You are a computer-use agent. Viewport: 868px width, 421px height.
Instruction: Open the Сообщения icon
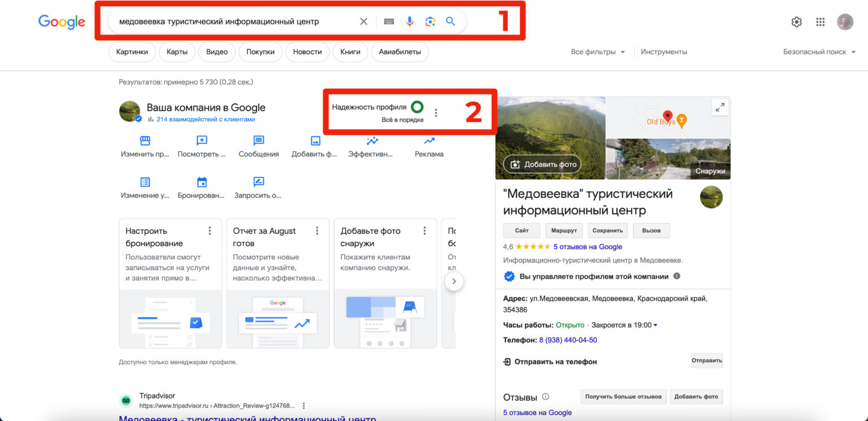pos(259,141)
